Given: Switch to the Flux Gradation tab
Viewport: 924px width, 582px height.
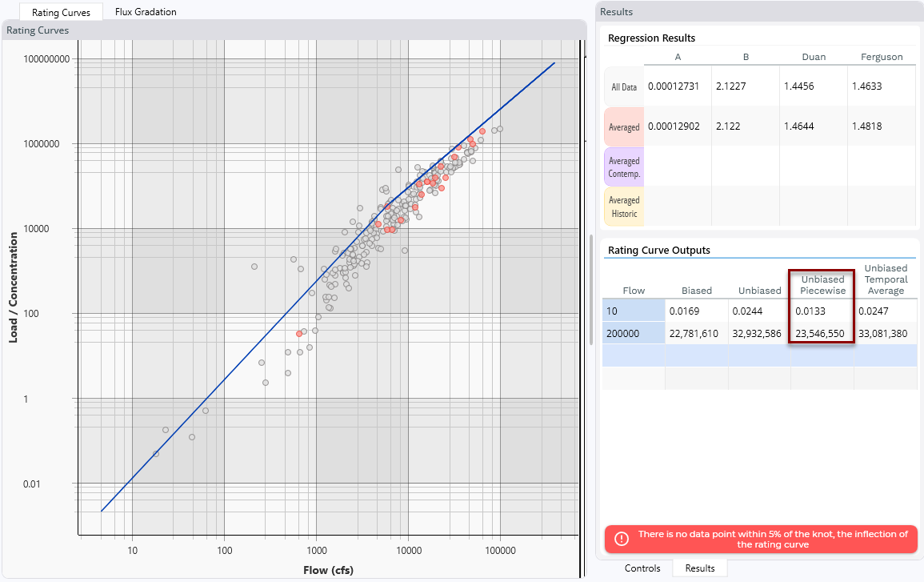Looking at the screenshot, I should (x=145, y=12).
